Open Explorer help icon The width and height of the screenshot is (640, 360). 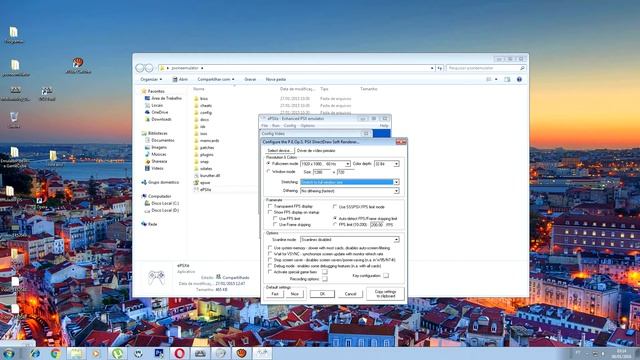[x=519, y=80]
